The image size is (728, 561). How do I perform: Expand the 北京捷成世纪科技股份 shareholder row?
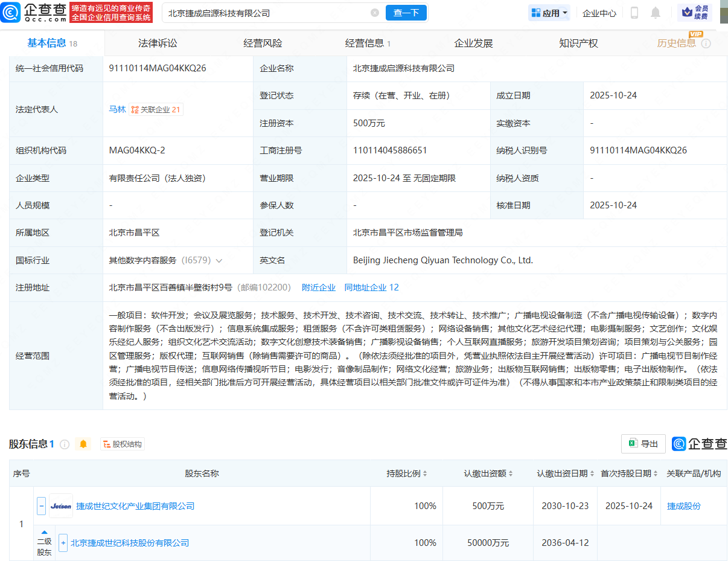pyautogui.click(x=63, y=543)
